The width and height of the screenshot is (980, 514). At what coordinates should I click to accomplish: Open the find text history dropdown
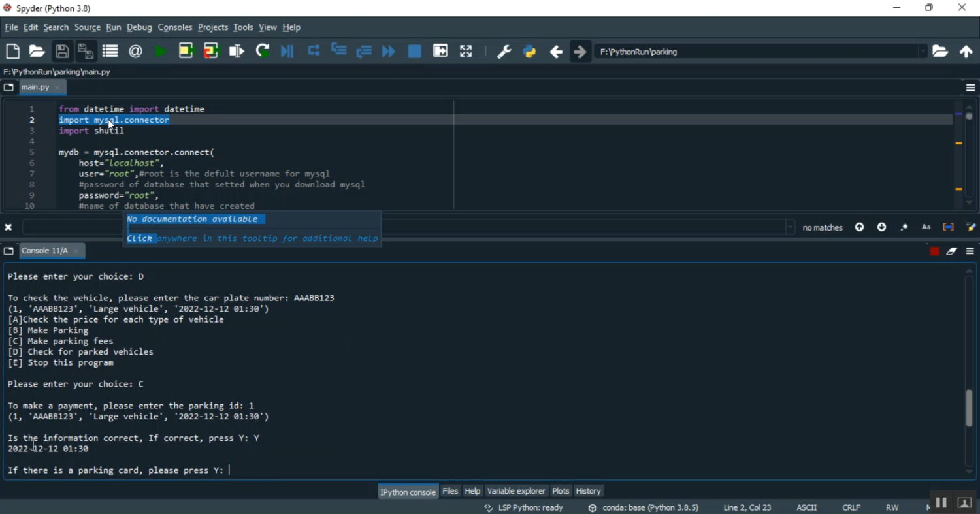coord(790,227)
